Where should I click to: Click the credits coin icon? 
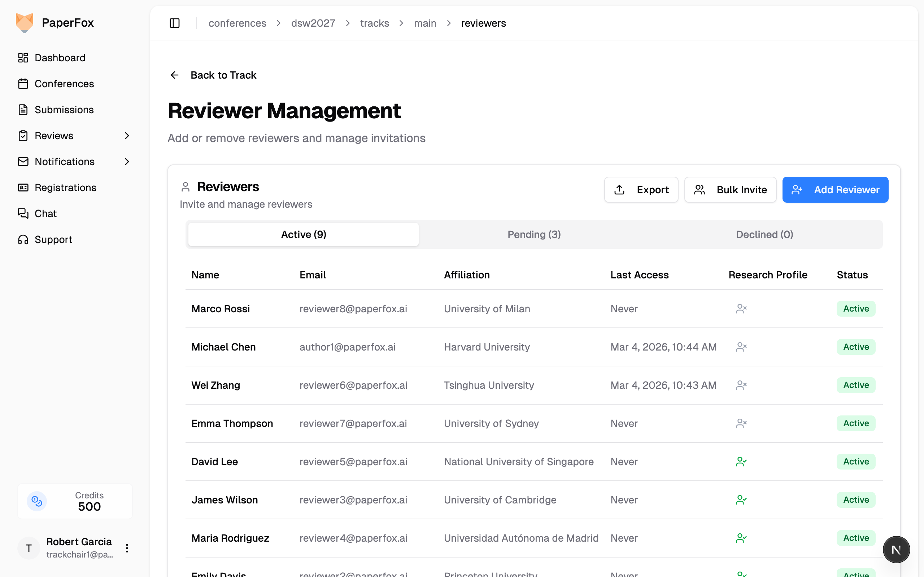(37, 501)
